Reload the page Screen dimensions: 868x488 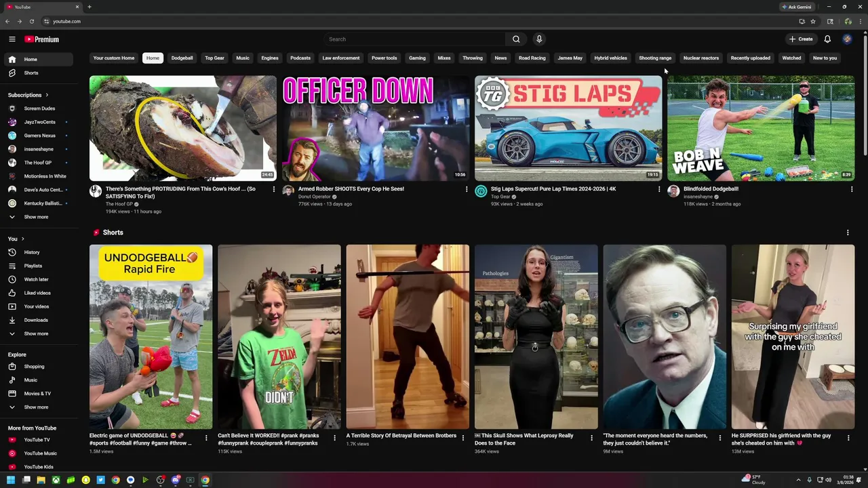point(31,21)
